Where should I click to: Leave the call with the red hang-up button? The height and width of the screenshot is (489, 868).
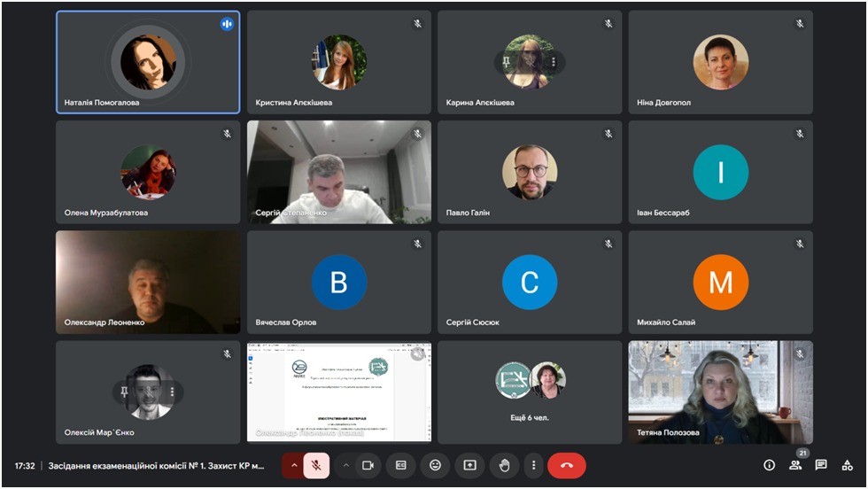coord(567,465)
